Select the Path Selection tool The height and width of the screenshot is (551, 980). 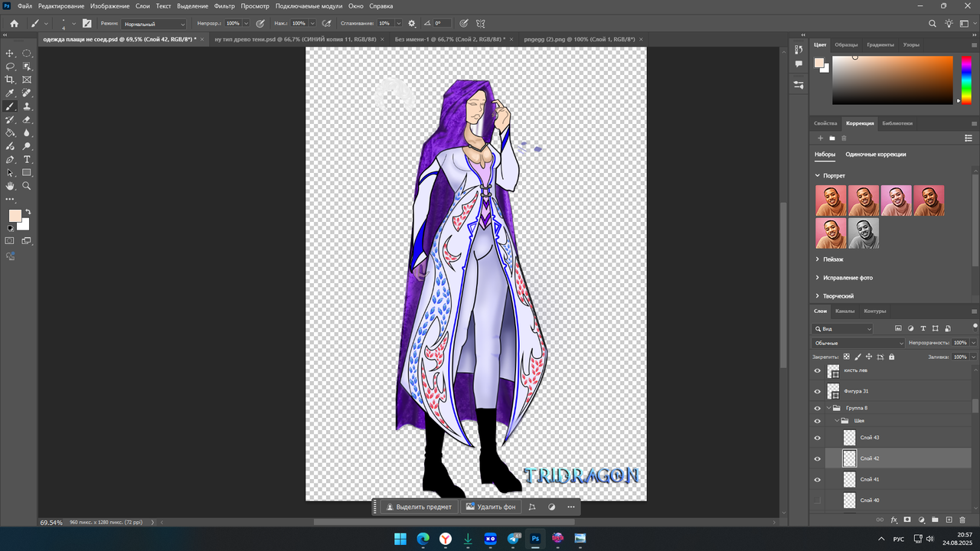coord(10,173)
